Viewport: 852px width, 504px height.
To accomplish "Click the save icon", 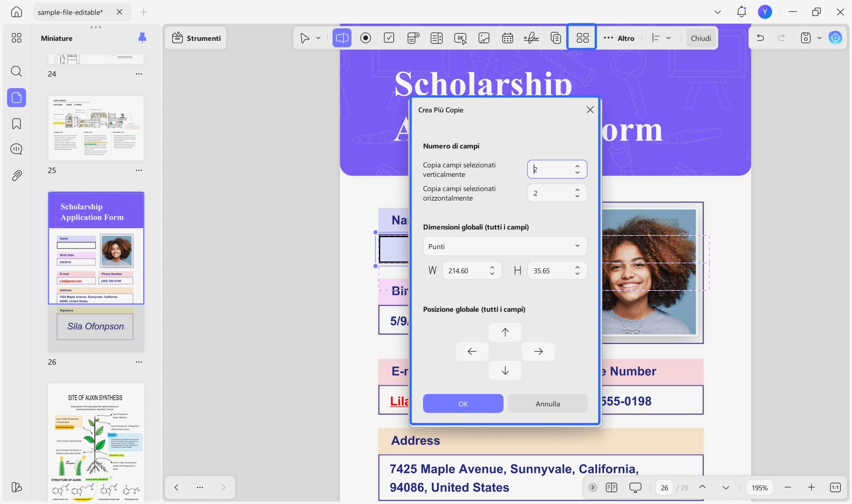I will 805,38.
